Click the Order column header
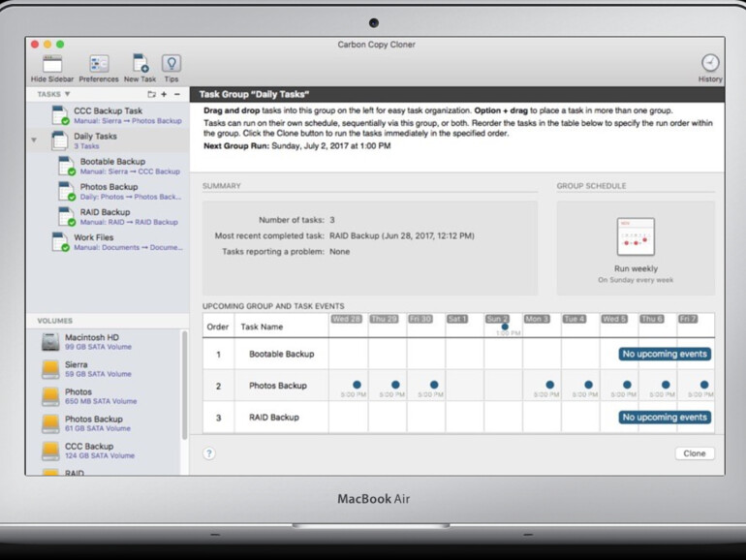Viewport: 746px width, 560px height. pos(218,327)
